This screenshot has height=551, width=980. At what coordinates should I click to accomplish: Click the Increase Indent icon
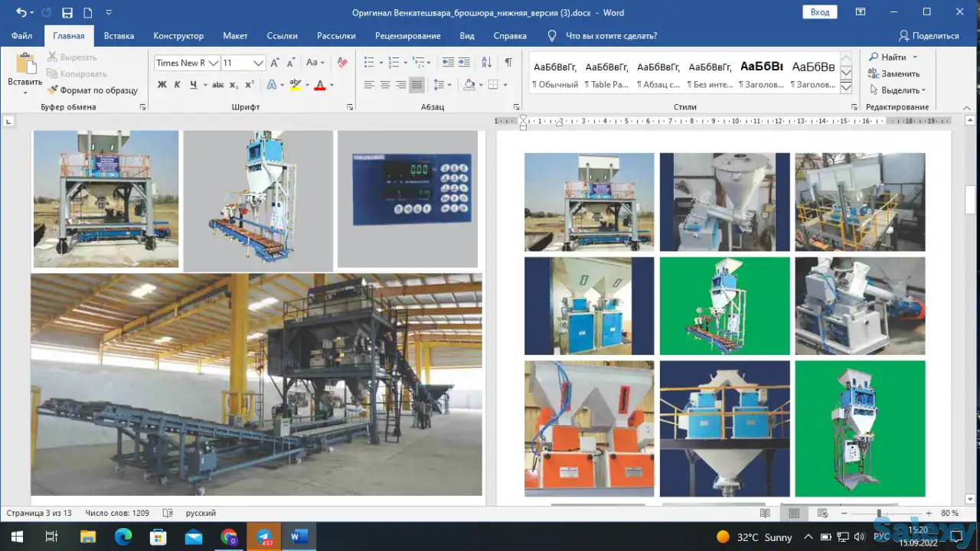465,63
